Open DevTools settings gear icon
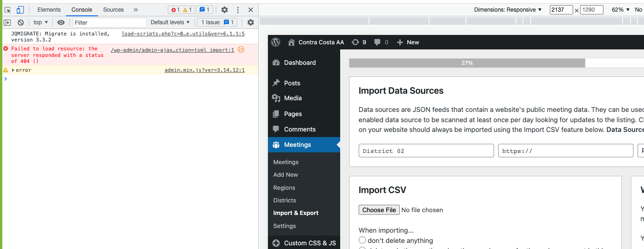The width and height of the screenshot is (644, 249). [x=225, y=10]
